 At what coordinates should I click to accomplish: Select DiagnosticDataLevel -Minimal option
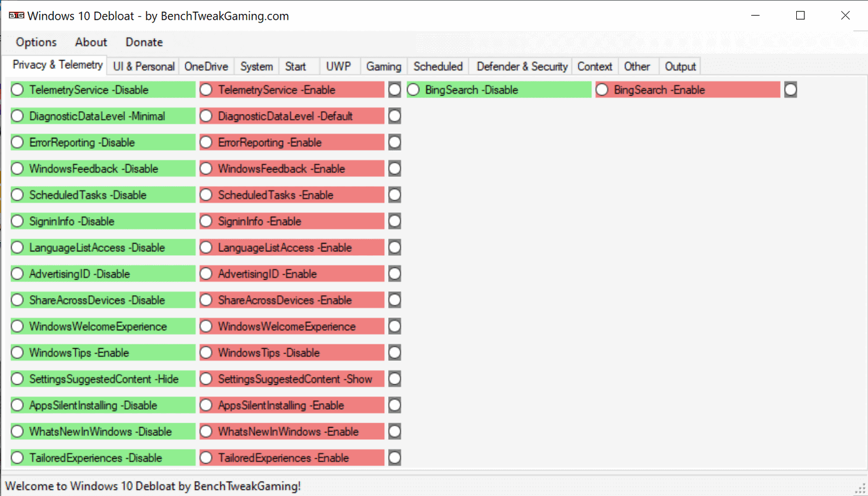click(17, 116)
